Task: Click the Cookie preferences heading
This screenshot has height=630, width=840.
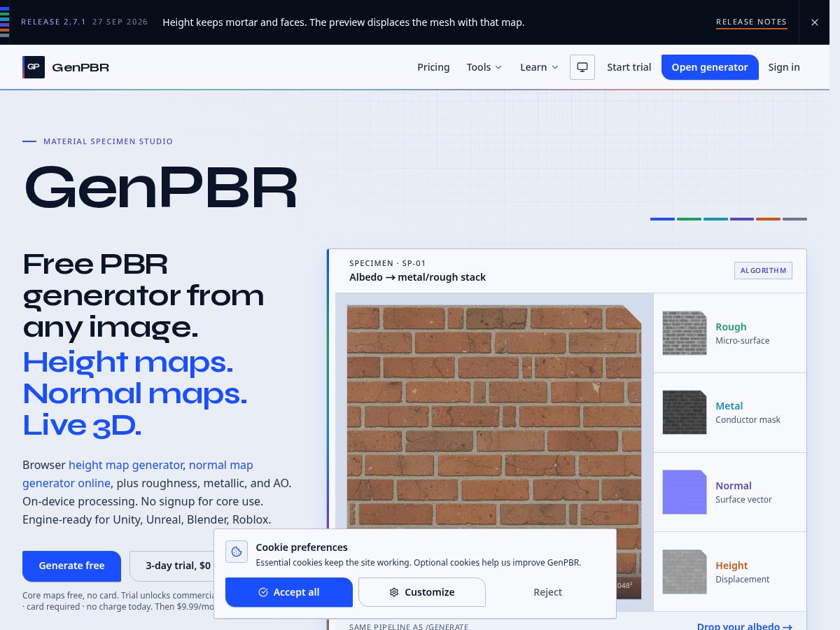Action: pos(302,547)
